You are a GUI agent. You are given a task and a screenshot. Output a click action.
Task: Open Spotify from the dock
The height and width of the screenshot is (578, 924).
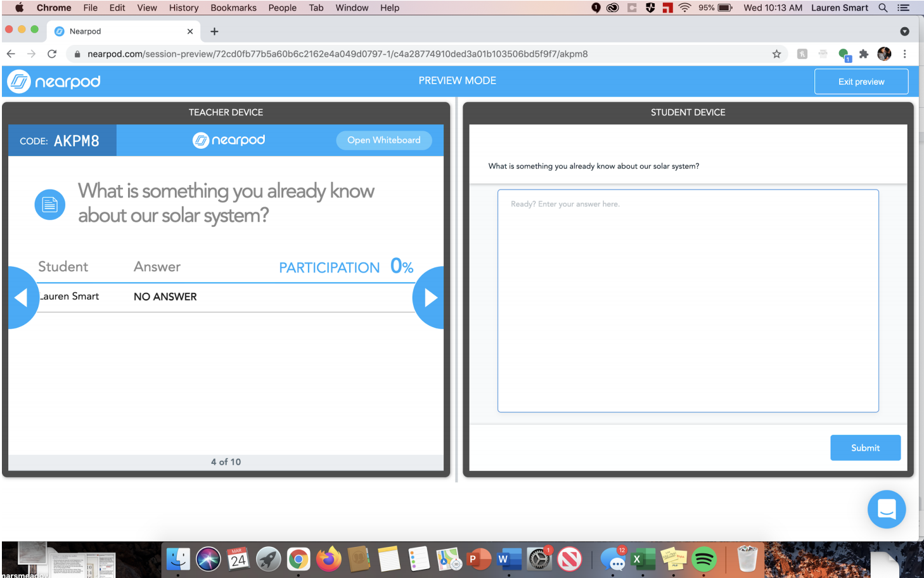point(703,559)
